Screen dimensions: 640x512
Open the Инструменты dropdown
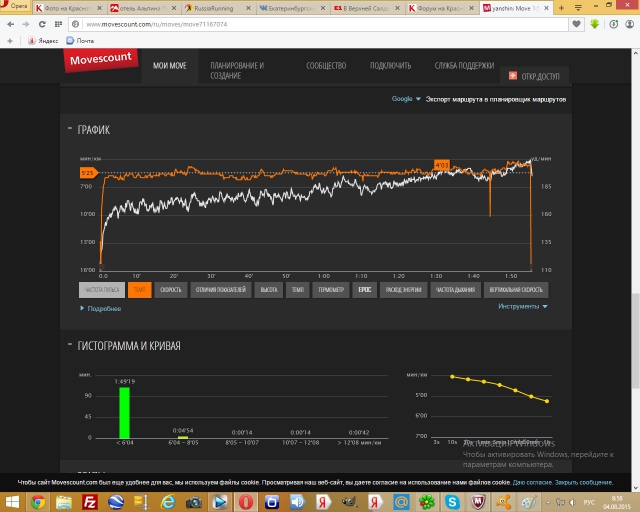click(523, 306)
